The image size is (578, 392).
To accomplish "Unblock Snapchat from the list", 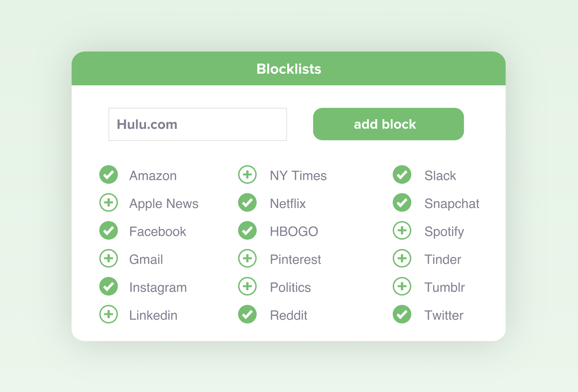I will pos(402,203).
